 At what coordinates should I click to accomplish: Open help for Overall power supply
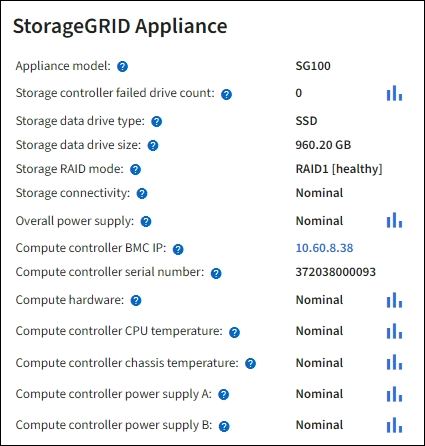pyautogui.click(x=146, y=222)
